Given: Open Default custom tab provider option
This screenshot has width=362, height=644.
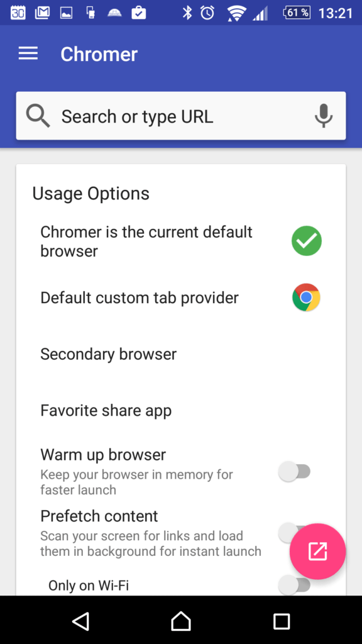Looking at the screenshot, I should coord(180,297).
